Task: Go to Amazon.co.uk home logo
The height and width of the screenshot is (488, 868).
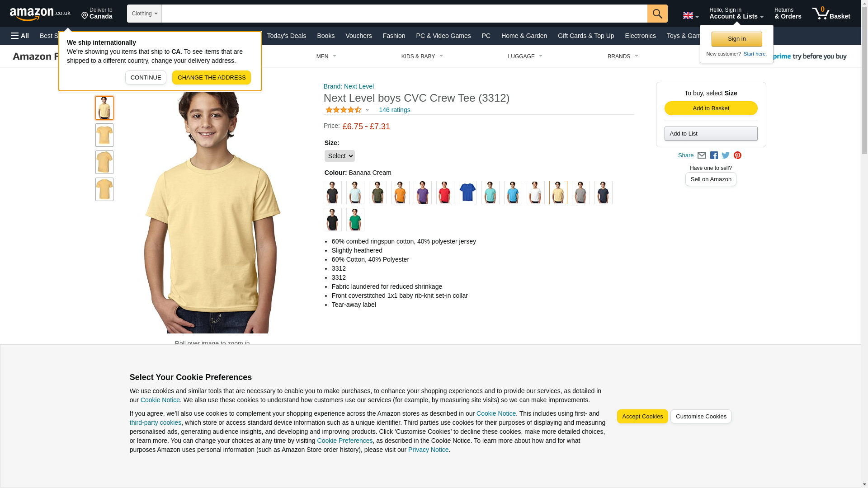Action: 40,14
